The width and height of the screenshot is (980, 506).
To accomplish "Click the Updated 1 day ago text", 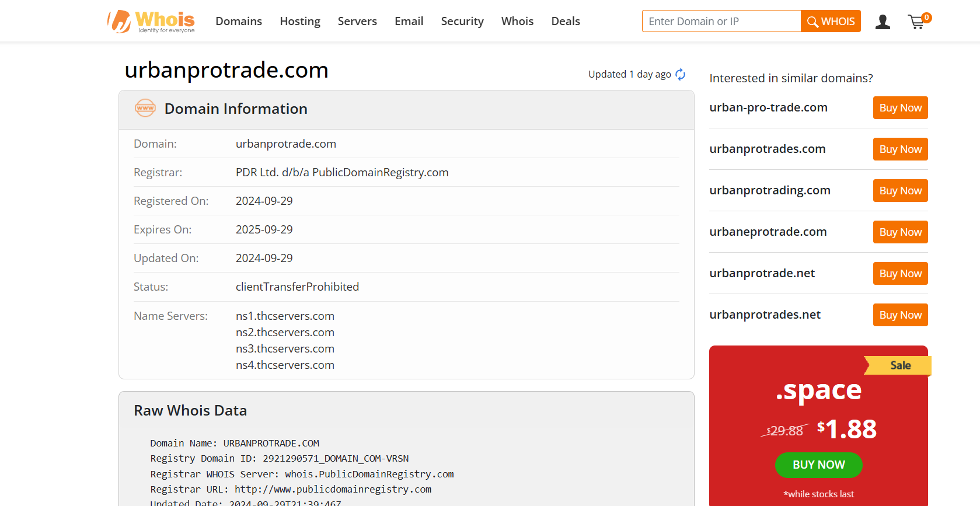I will click(x=629, y=74).
